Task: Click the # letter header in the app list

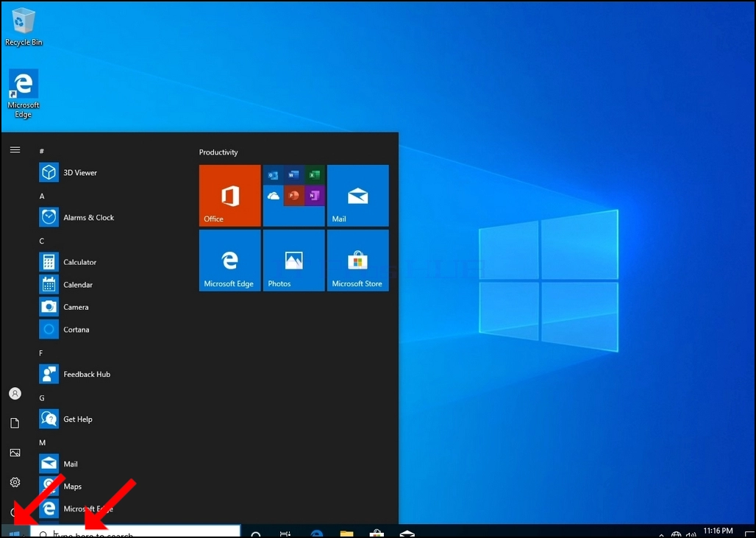Action: coord(41,151)
